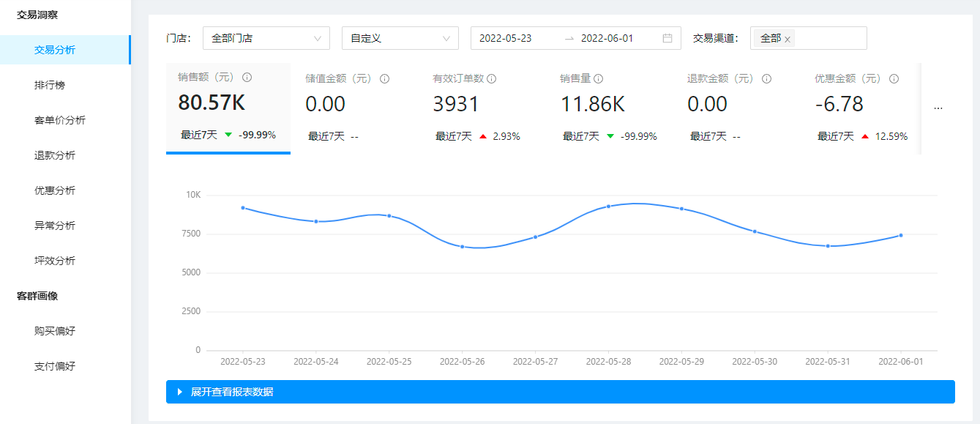This screenshot has height=424, width=980.
Task: Open the 自定义 time range dropdown
Action: coord(400,38)
